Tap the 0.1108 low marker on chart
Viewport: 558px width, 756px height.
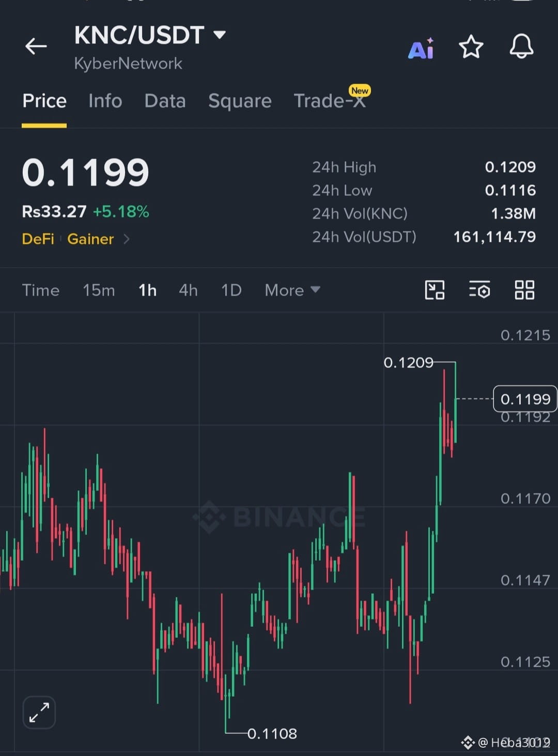[x=272, y=733]
